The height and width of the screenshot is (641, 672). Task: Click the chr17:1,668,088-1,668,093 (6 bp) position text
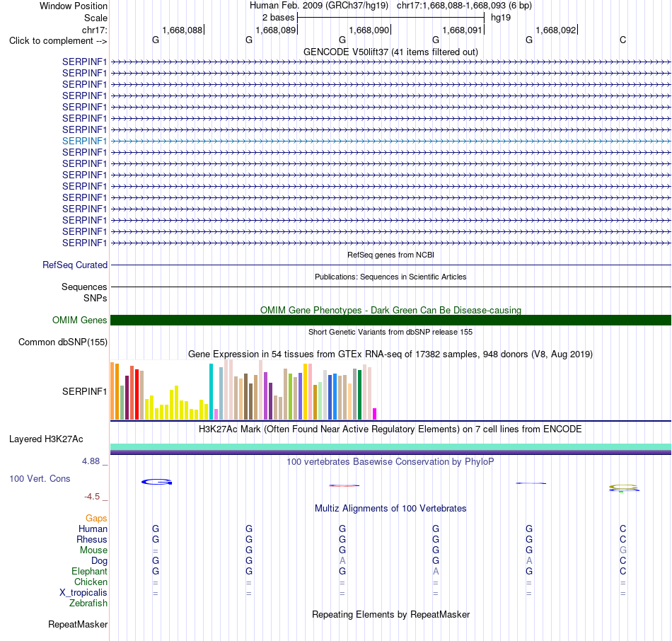tap(464, 6)
